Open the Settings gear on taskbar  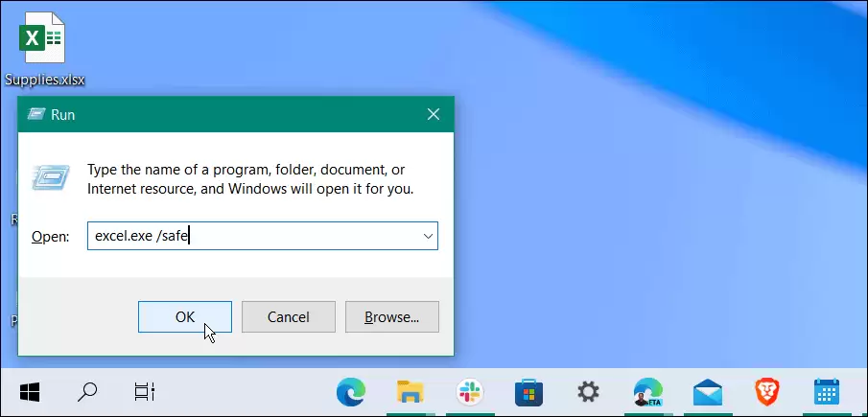[x=588, y=392]
